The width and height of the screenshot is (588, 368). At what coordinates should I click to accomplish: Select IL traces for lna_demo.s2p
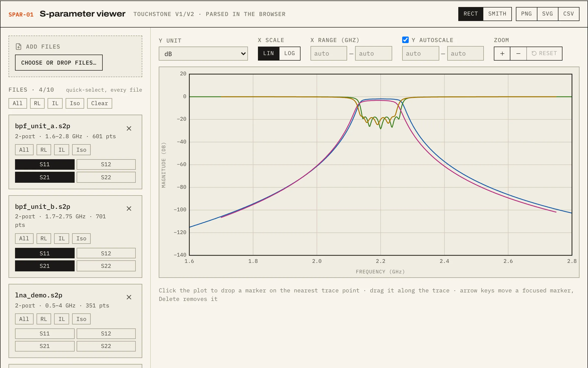[62, 319]
